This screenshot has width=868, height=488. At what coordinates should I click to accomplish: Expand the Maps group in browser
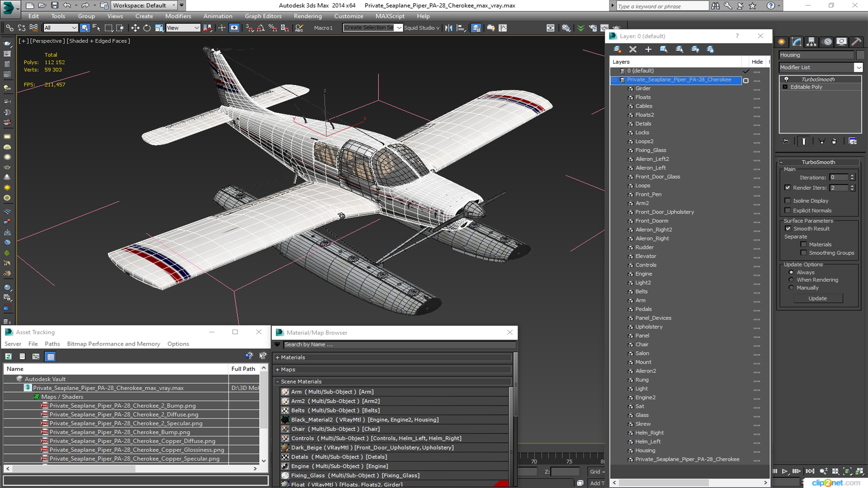click(278, 370)
